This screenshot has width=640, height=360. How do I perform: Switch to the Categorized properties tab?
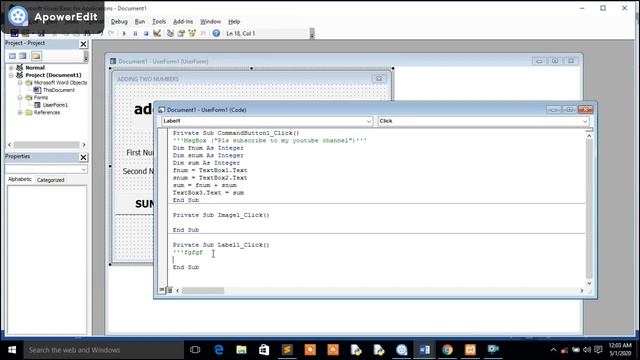point(51,180)
